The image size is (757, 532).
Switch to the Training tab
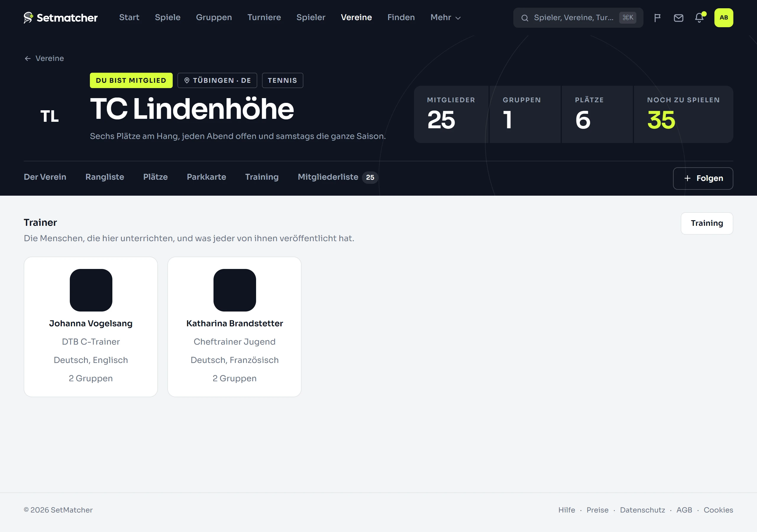pyautogui.click(x=262, y=177)
